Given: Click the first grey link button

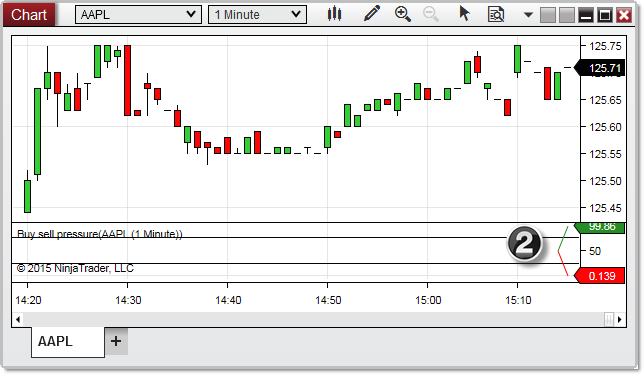Looking at the screenshot, I should 547,15.
